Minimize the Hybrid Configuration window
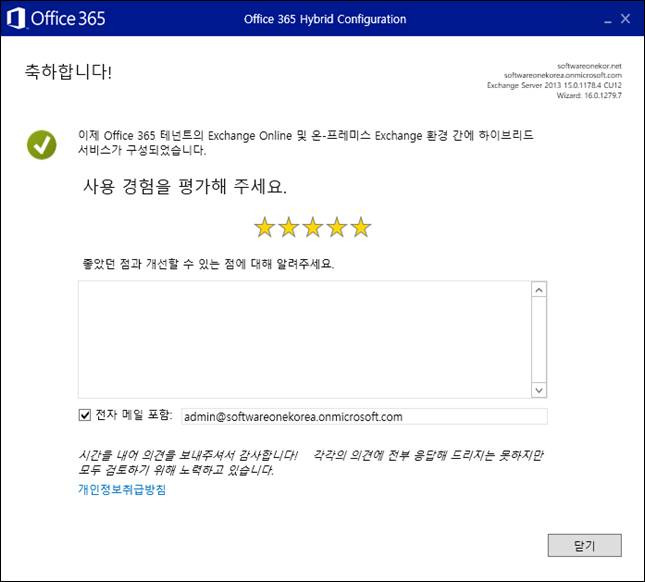Screen dimensions: 645x582 608,20
